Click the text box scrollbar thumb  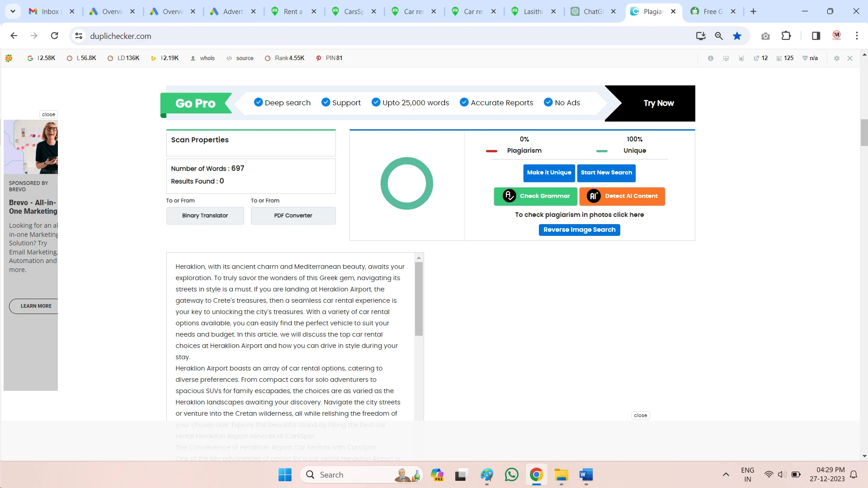[x=419, y=298]
